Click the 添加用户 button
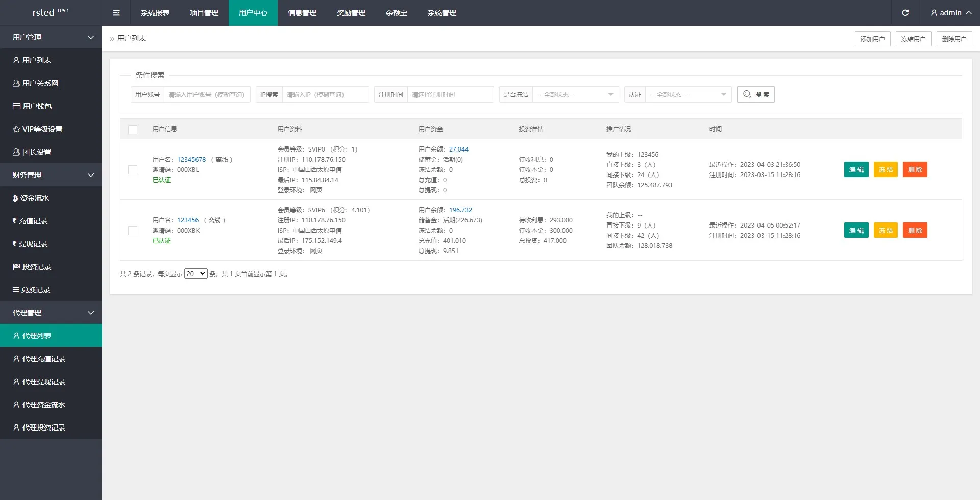This screenshot has height=500, width=980. (x=872, y=39)
